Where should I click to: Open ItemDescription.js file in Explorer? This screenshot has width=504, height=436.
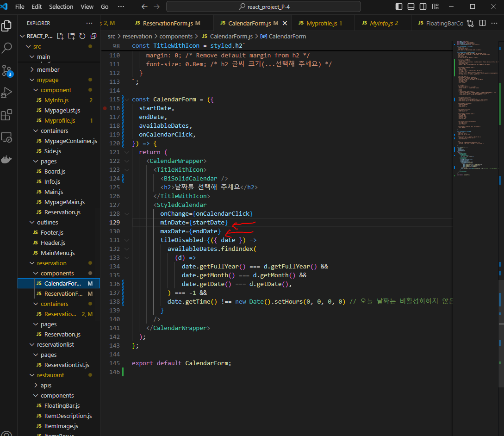[x=68, y=416]
